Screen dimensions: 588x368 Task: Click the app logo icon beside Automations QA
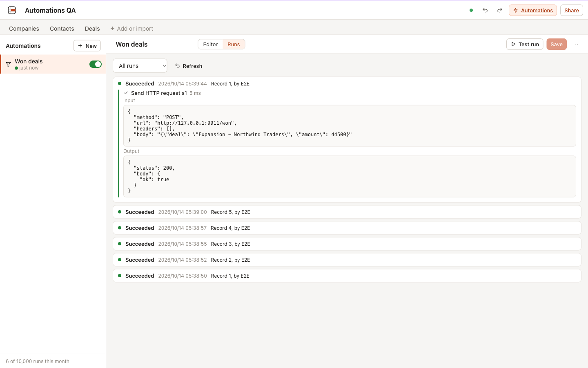[x=12, y=10]
